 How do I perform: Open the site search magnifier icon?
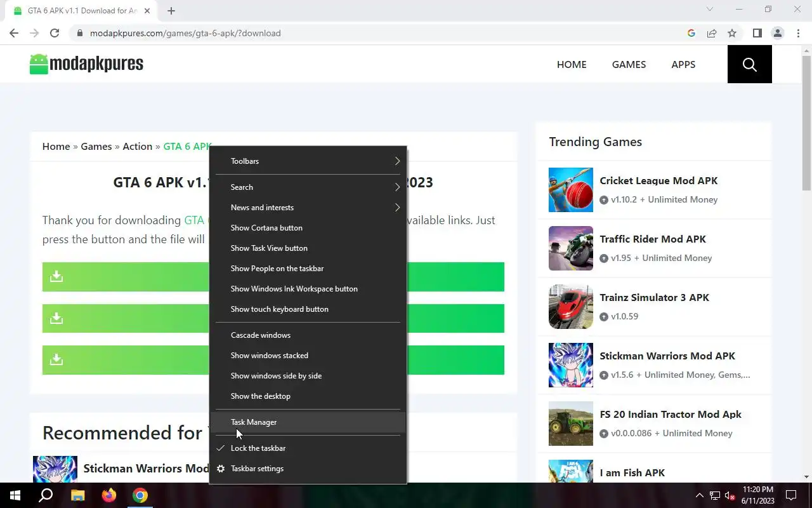pos(749,64)
